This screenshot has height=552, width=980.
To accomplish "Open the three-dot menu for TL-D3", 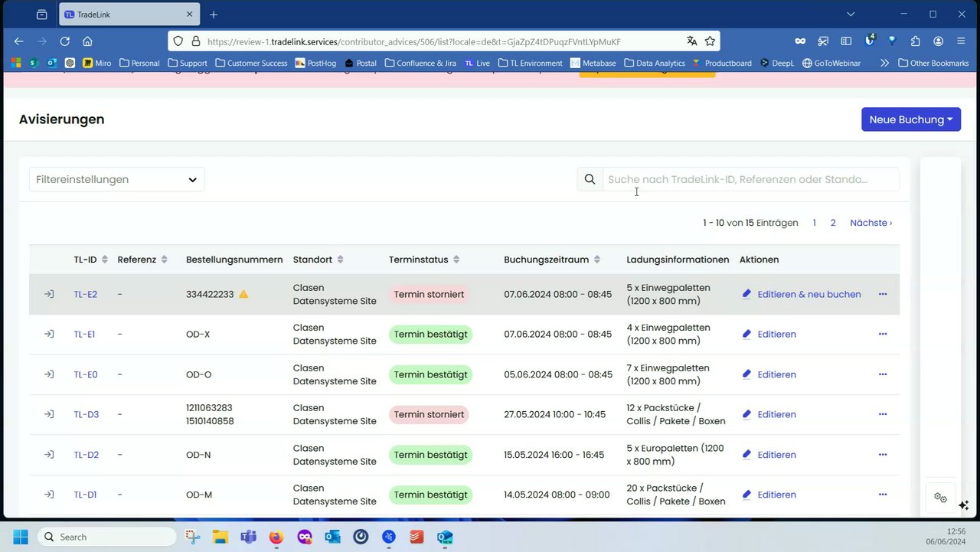I will 883,414.
